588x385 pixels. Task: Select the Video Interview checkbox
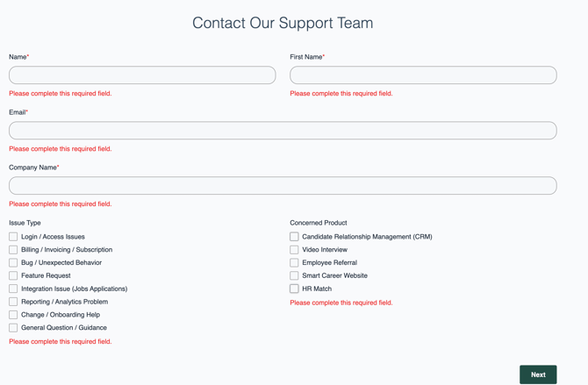(294, 250)
